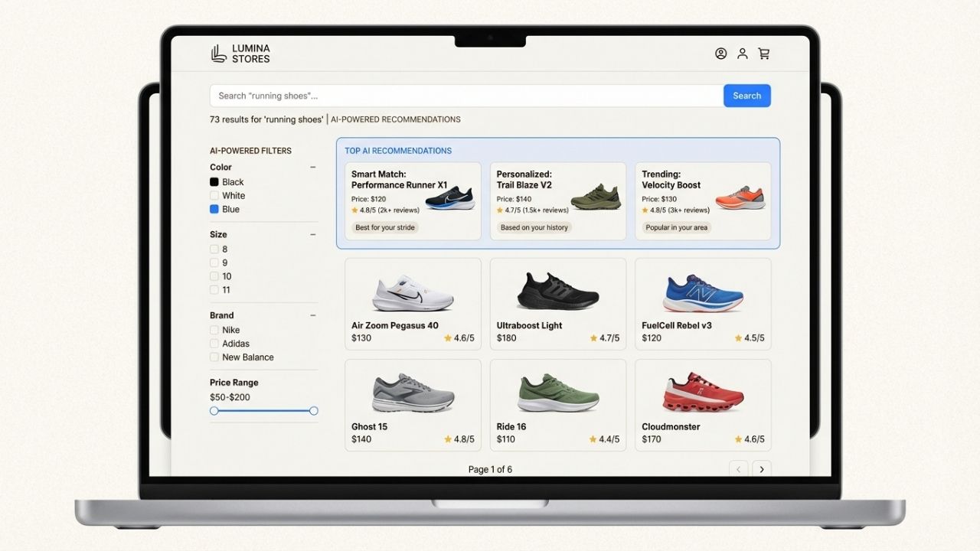The image size is (980, 551).
Task: Collapse the Color filter section
Action: pyautogui.click(x=312, y=167)
